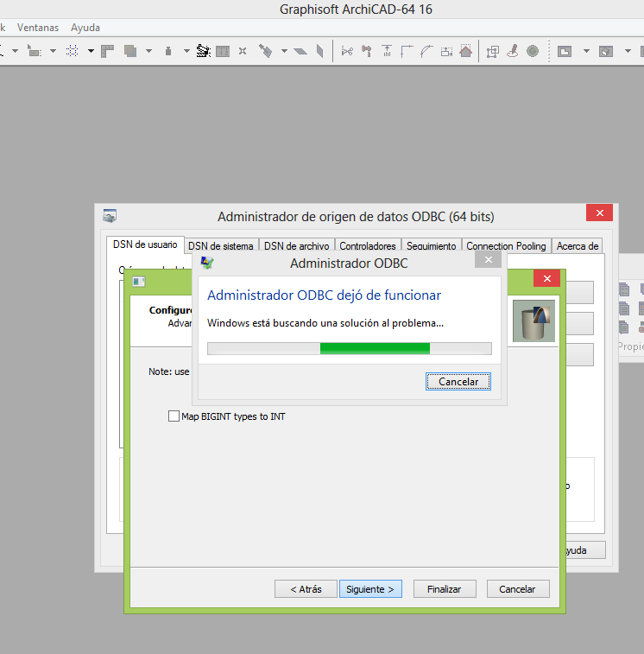Close the green configuration wizard dialog
The image size is (644, 654).
546,278
